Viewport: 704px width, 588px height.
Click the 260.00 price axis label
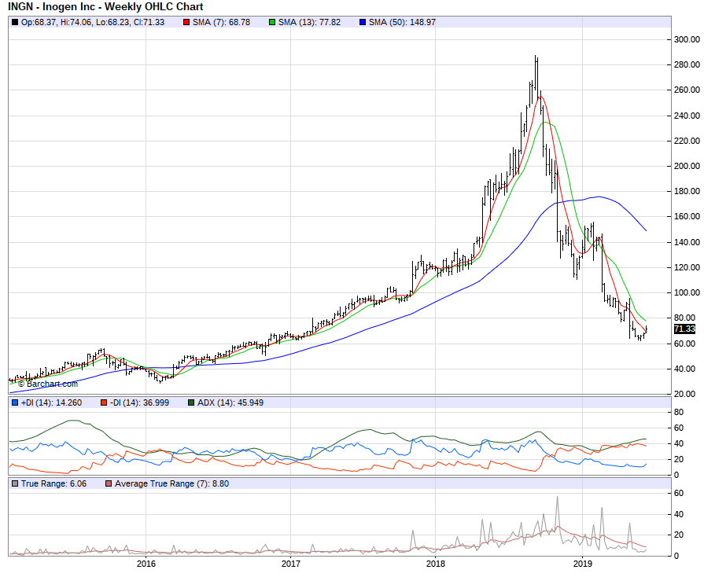[x=687, y=90]
